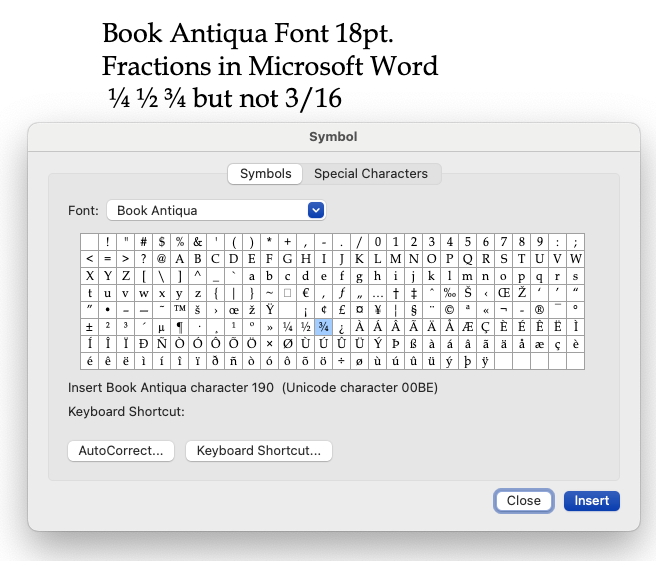The height and width of the screenshot is (561, 656).
Task: Open the Keyboard Shortcut... dialog button
Action: [259, 451]
